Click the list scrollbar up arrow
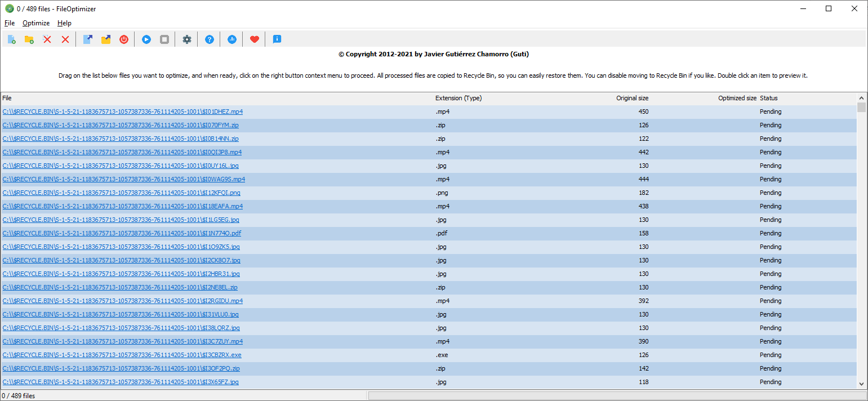Viewport: 868px width, 401px height. click(x=861, y=97)
